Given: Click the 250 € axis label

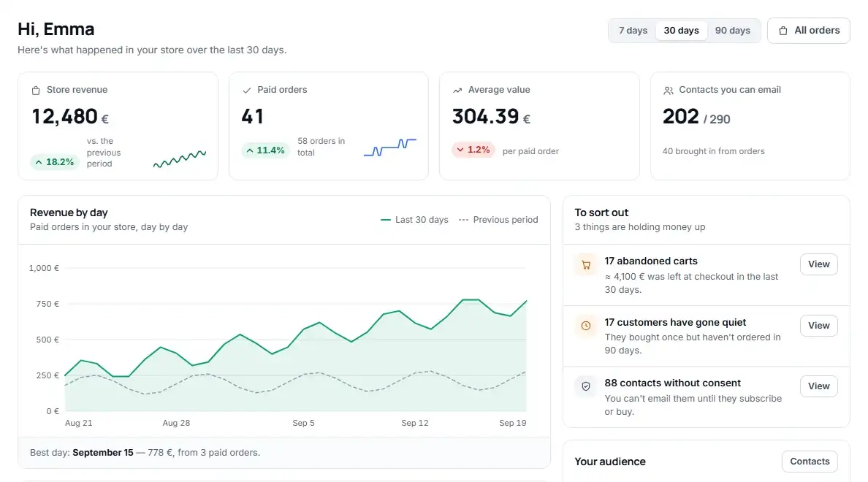Looking at the screenshot, I should pyautogui.click(x=47, y=375).
